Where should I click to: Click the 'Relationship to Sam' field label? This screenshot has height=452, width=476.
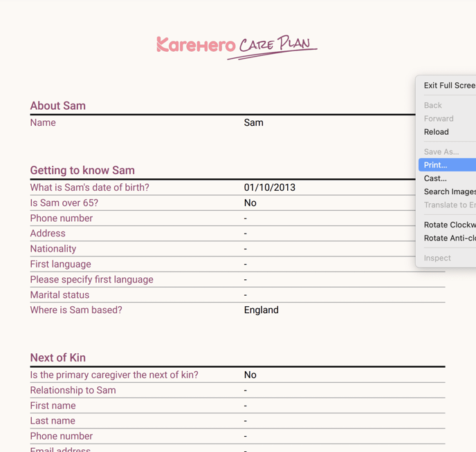coord(73,390)
